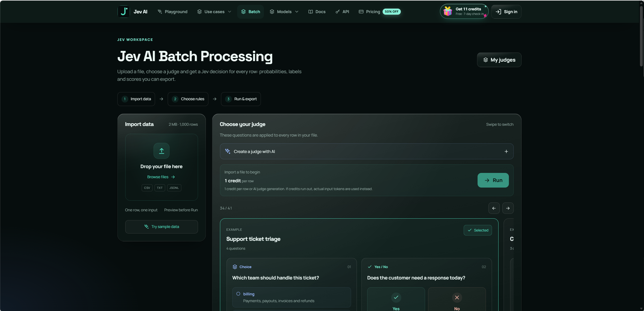Viewport: 644px width, 311px height.
Task: Toggle the Selected badge on Support ticket triage
Action: (478, 230)
